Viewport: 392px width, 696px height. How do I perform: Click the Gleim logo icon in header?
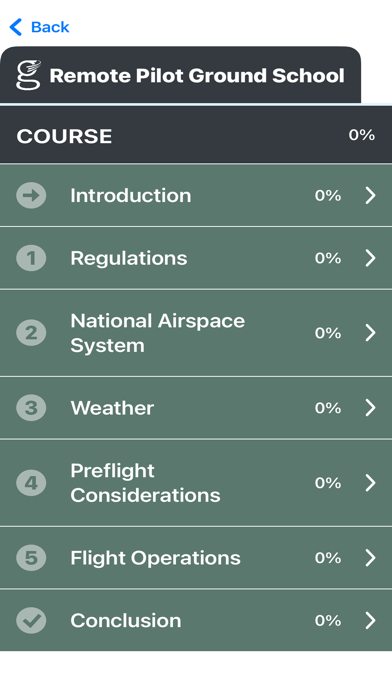(28, 75)
